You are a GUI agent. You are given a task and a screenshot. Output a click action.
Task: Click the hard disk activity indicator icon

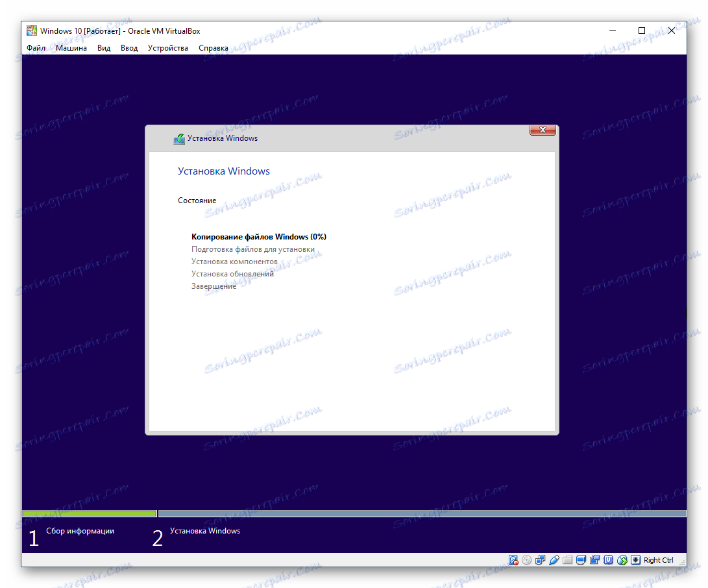coord(513,560)
